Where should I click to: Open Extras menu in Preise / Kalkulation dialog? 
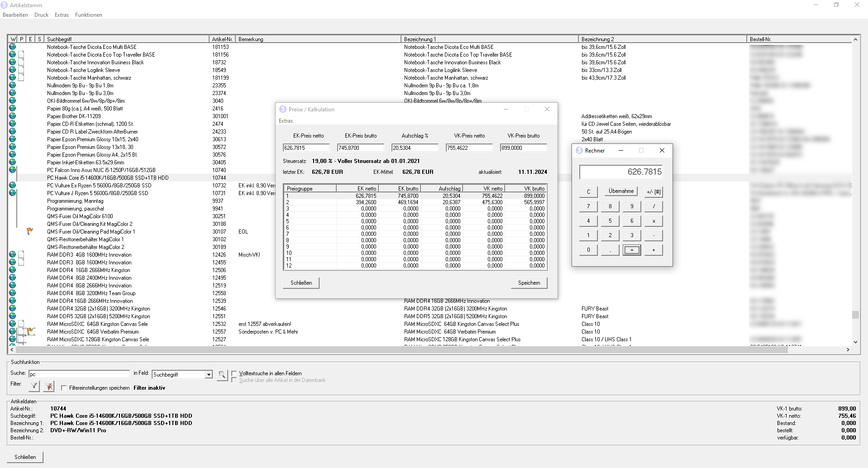[286, 121]
